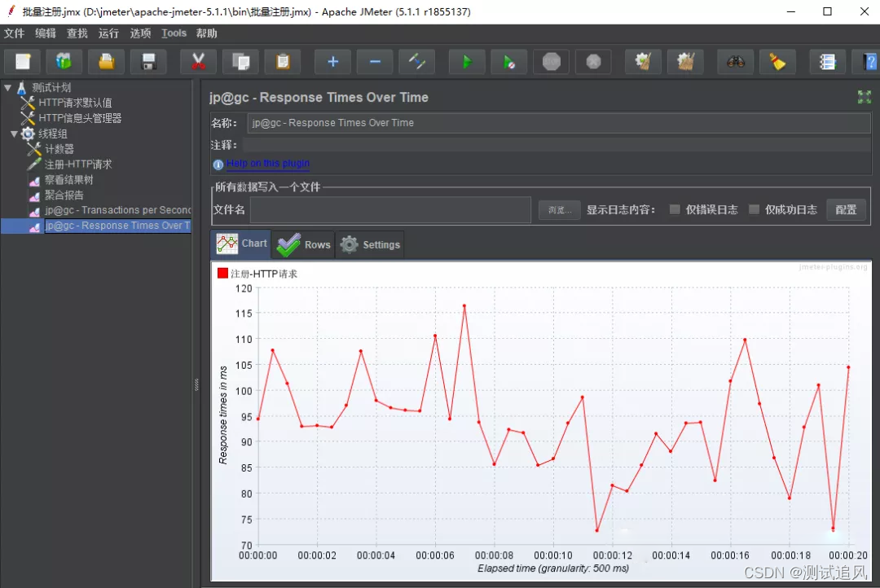Click the 测试计划 root item
Viewport: 880px width, 588px height.
click(x=51, y=87)
